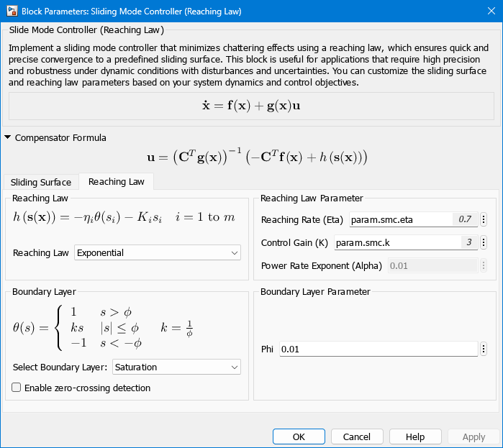
Task: Select the Reaching Law tab
Action: pos(116,182)
